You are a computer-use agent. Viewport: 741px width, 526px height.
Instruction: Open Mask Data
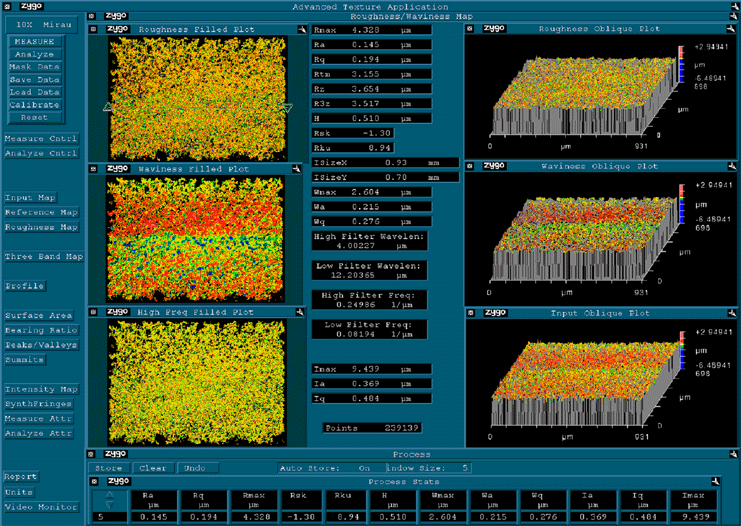tap(34, 67)
